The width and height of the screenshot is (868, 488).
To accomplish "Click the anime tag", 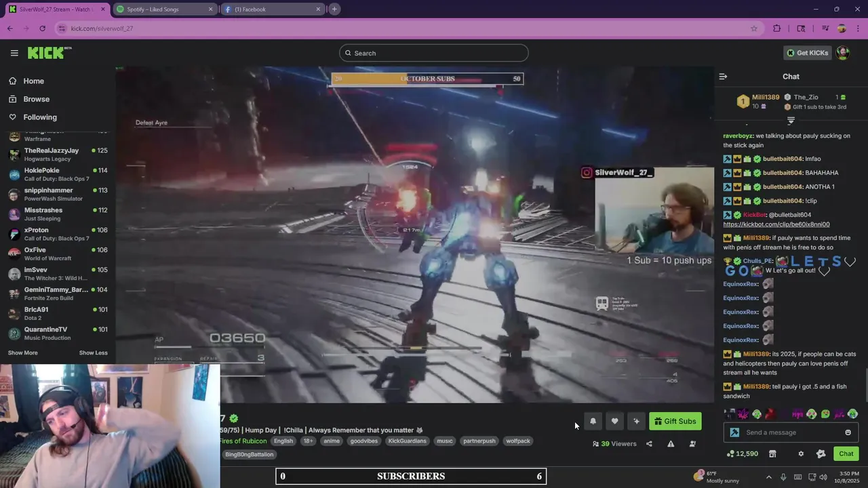I will pyautogui.click(x=332, y=441).
